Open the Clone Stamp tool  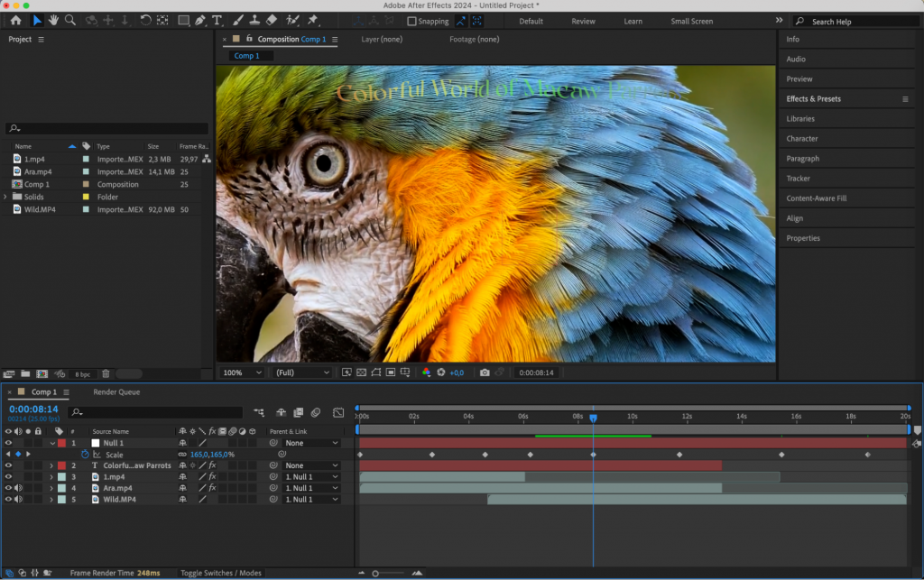tap(253, 18)
